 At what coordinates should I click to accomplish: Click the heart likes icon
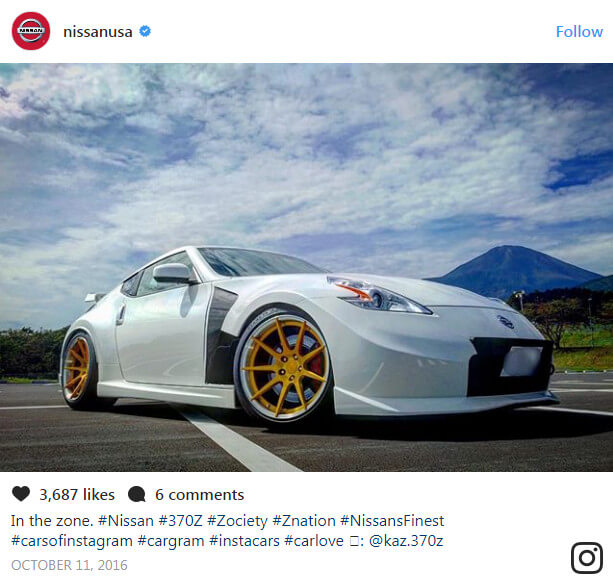21,494
